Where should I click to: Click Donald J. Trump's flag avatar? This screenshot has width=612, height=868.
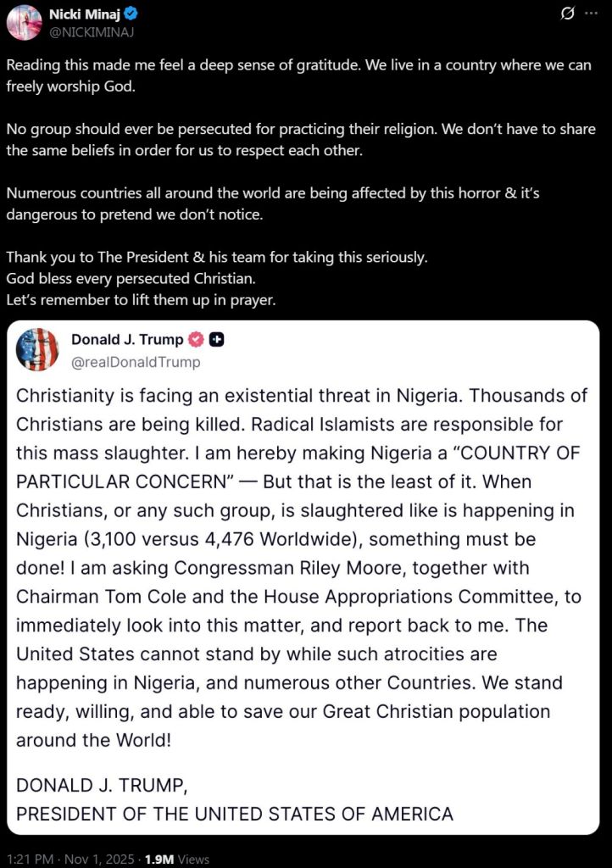[37, 350]
